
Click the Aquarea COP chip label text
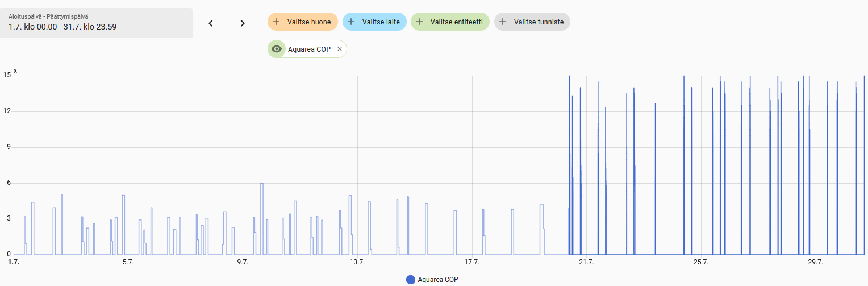tap(309, 49)
